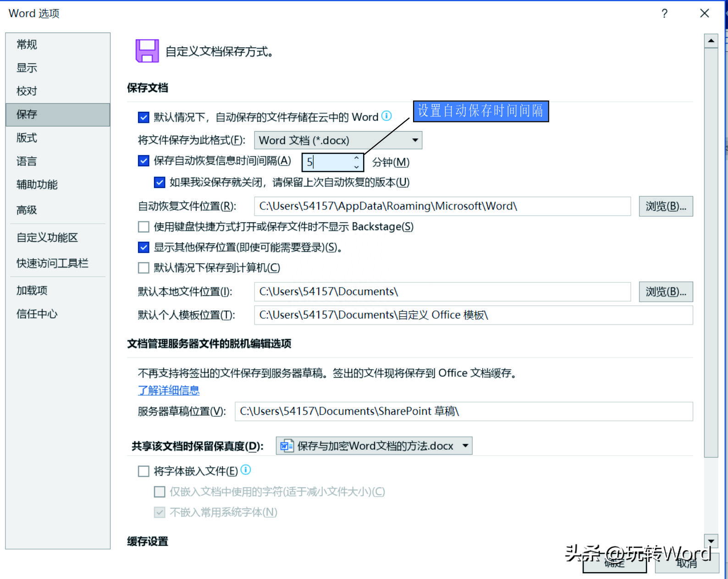Screen dimensions: 728x579
Task: Open the 高级 category
Action: point(58,210)
